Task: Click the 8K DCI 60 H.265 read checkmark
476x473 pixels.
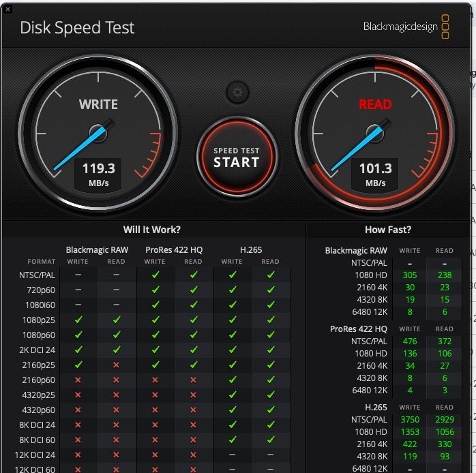Action: coord(271,440)
